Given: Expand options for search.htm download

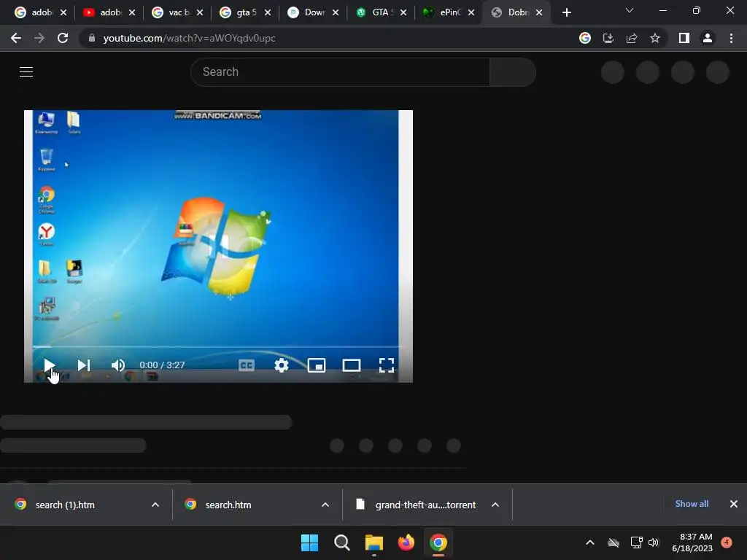Looking at the screenshot, I should (325, 505).
